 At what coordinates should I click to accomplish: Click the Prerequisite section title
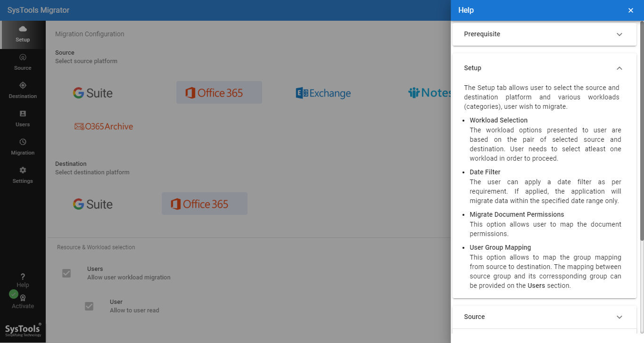point(482,34)
